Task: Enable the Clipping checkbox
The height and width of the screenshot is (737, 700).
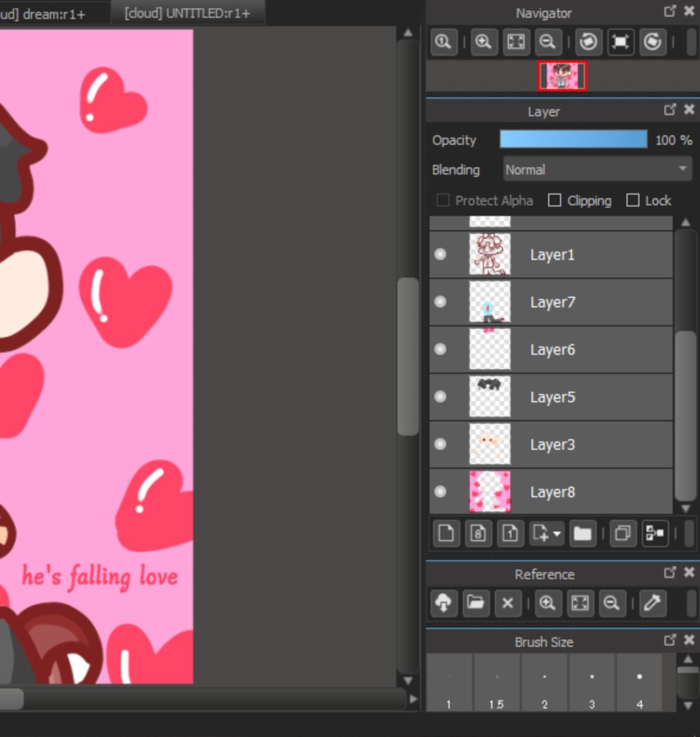Action: [x=555, y=200]
